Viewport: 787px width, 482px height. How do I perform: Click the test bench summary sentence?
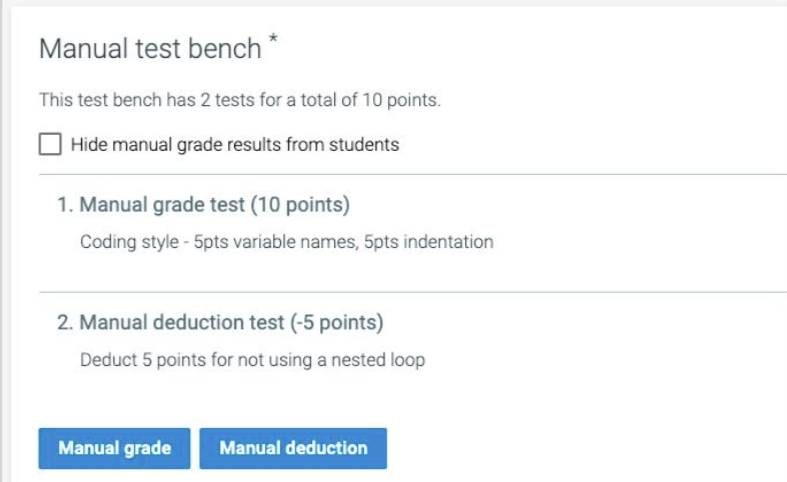(240, 100)
